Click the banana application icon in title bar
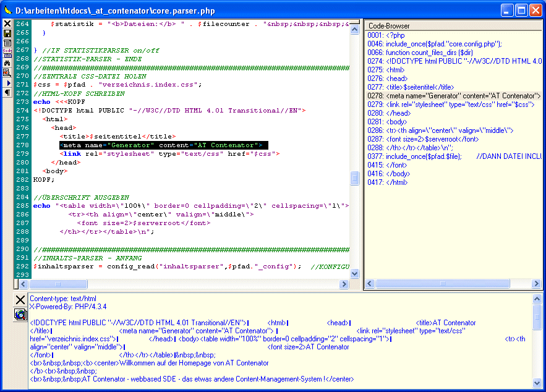Viewport: 546px width, 392px height. tap(7, 10)
